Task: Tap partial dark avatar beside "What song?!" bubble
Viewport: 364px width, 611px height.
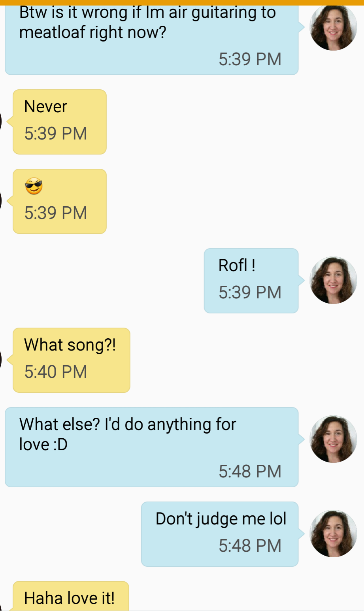Action: coord(1,360)
